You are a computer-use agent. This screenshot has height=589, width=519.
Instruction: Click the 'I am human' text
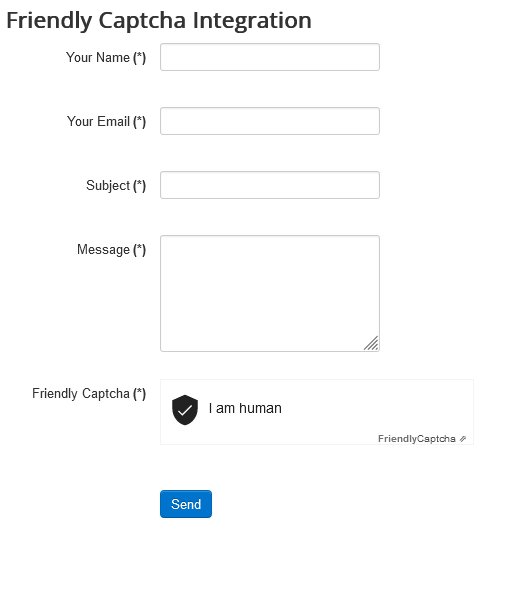(245, 408)
